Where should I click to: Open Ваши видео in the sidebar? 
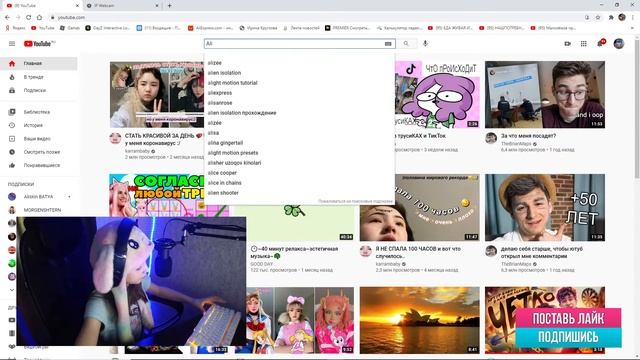(x=39, y=139)
